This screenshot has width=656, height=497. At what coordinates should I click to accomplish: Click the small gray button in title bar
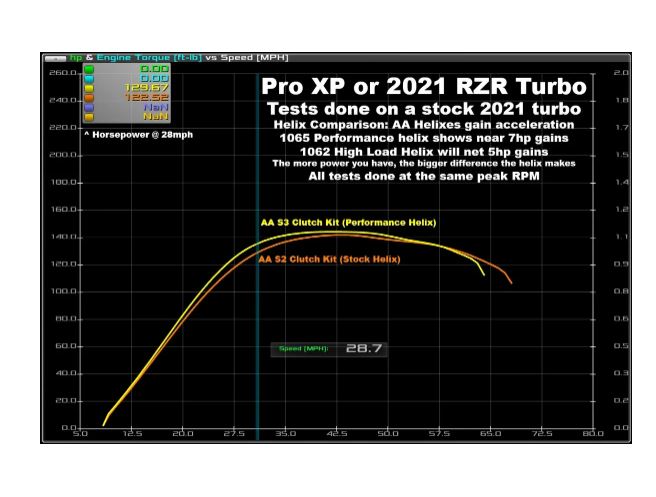click(54, 58)
